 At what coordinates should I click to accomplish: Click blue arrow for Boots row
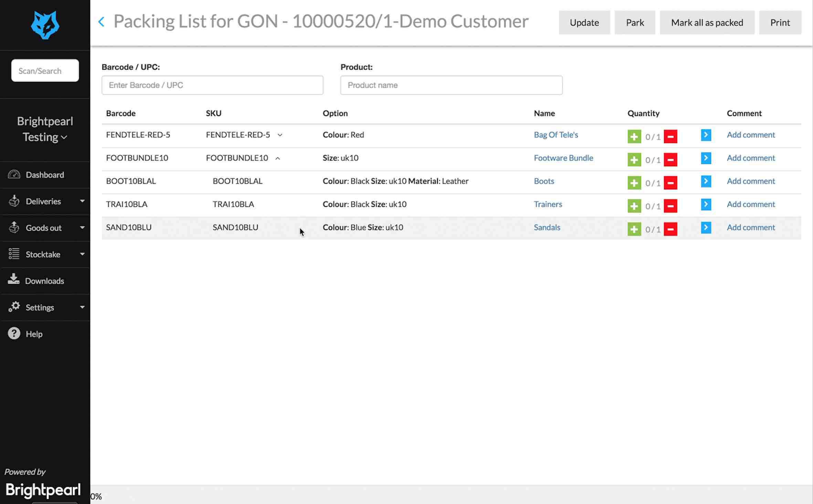(706, 181)
